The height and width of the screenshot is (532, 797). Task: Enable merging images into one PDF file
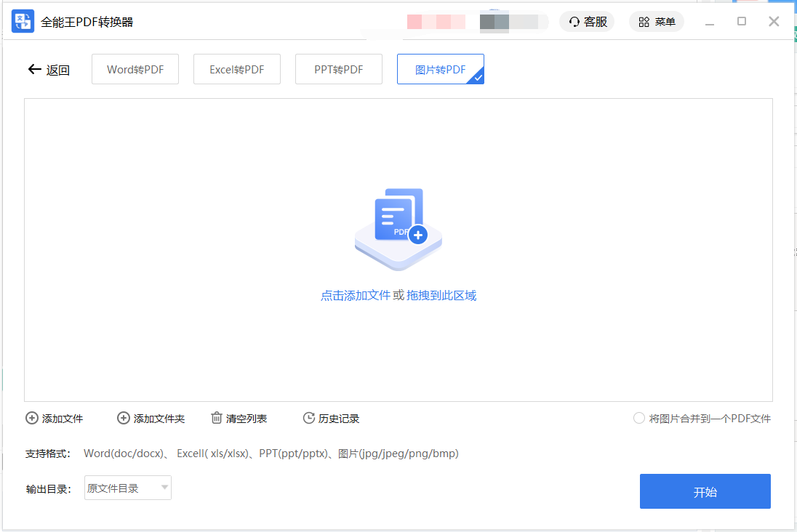pos(638,418)
